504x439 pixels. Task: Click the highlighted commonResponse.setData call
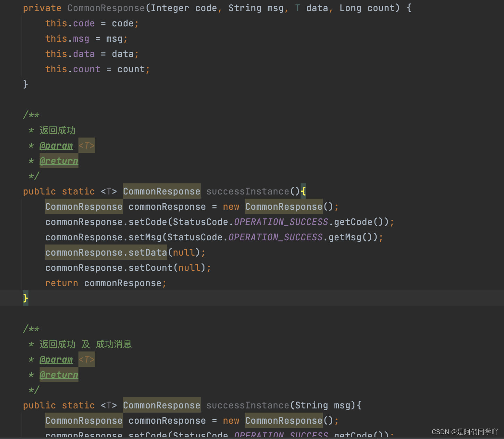106,252
